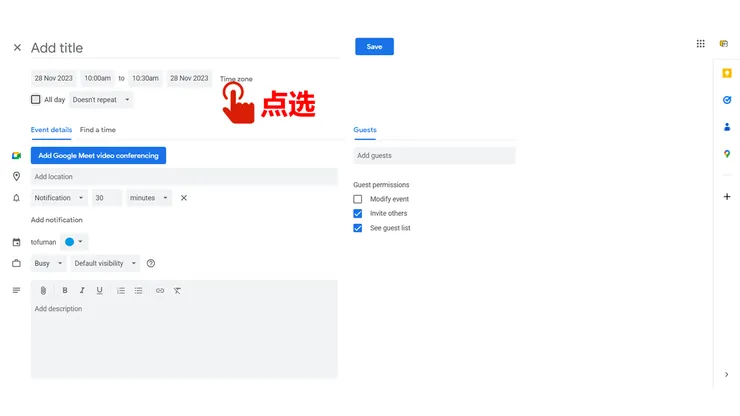This screenshot has height=416, width=740.
Task: Insert a link in description
Action: (160, 291)
